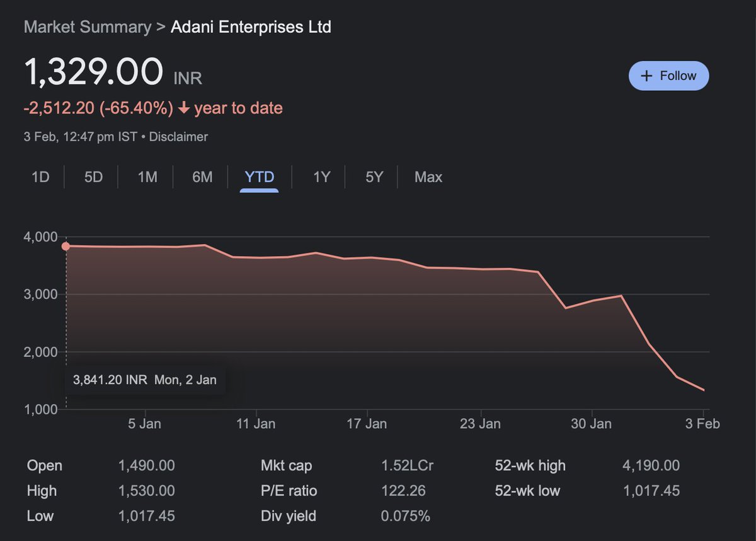Switch to the 1Y range tab
This screenshot has height=541, width=756.
click(321, 177)
